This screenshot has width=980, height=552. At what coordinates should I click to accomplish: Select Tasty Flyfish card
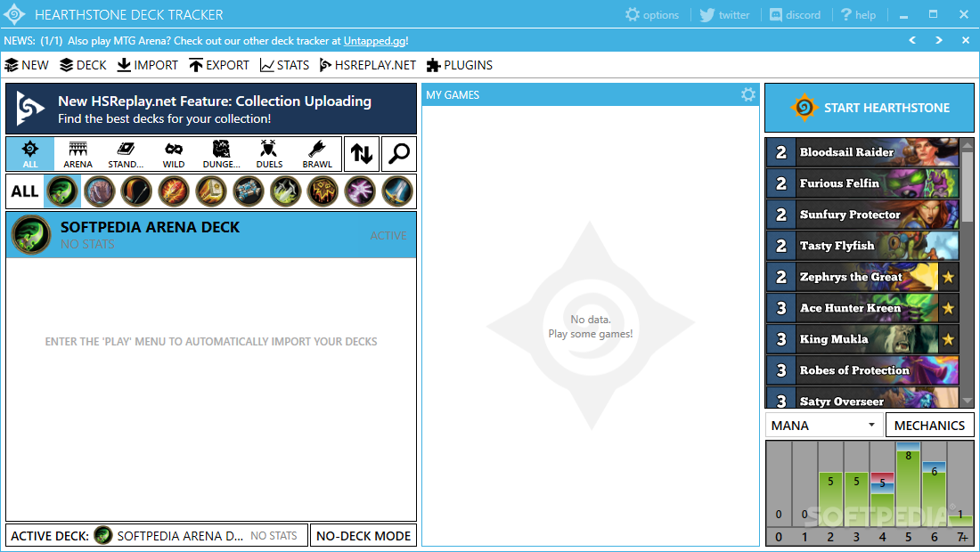pos(862,246)
